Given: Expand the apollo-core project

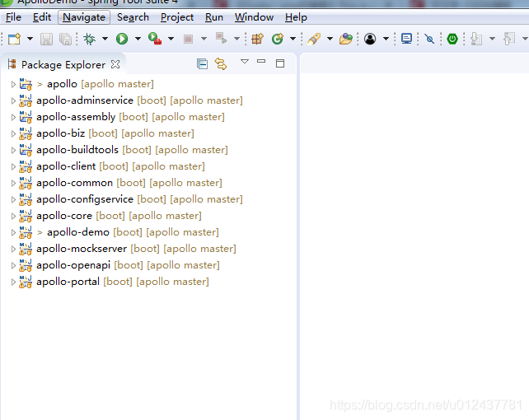Looking at the screenshot, I should click(x=13, y=217).
